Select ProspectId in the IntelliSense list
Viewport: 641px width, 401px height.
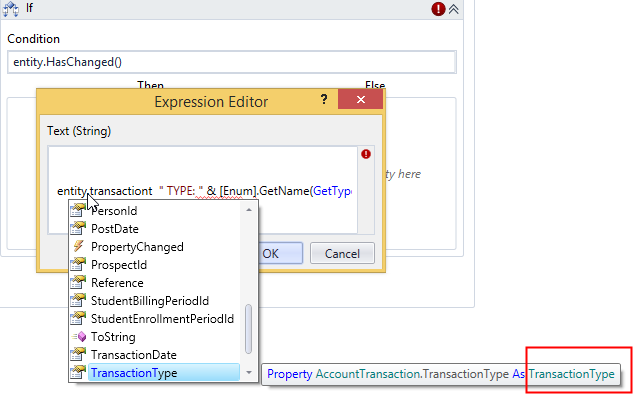119,265
